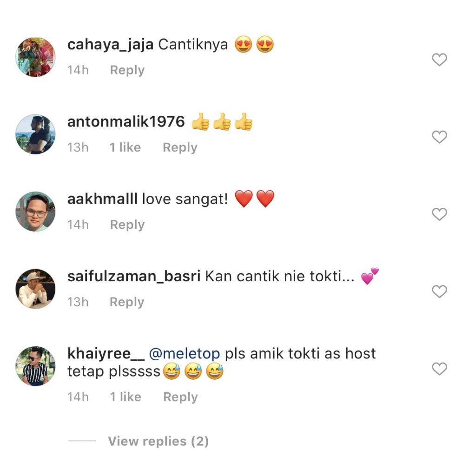This screenshot has height=476, width=475.
Task: Open cahaya_jaja's profile picture
Action: [35, 57]
